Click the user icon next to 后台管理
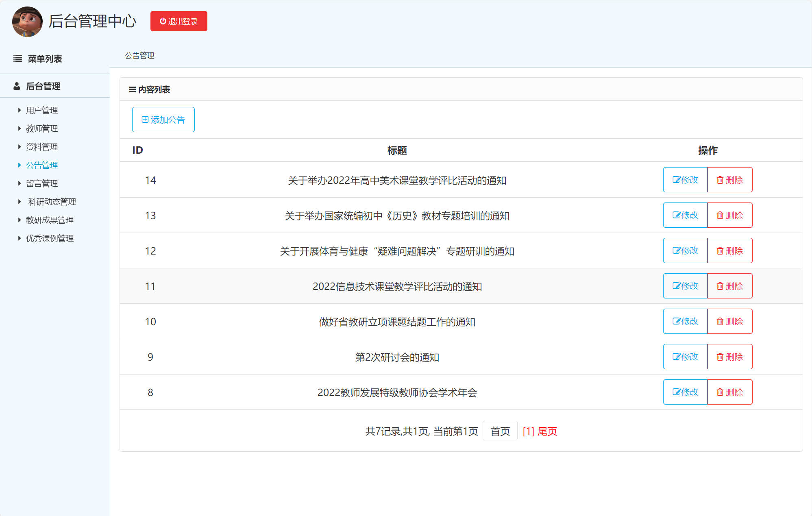The height and width of the screenshot is (516, 812). pos(17,86)
